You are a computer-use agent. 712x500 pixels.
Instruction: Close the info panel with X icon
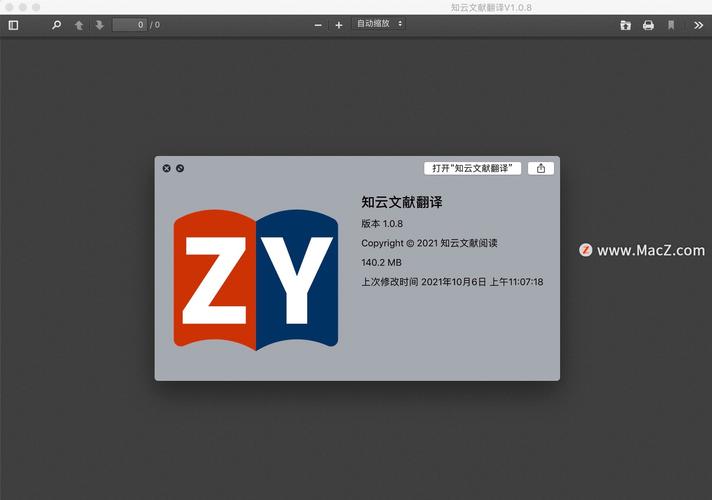pyautogui.click(x=167, y=168)
